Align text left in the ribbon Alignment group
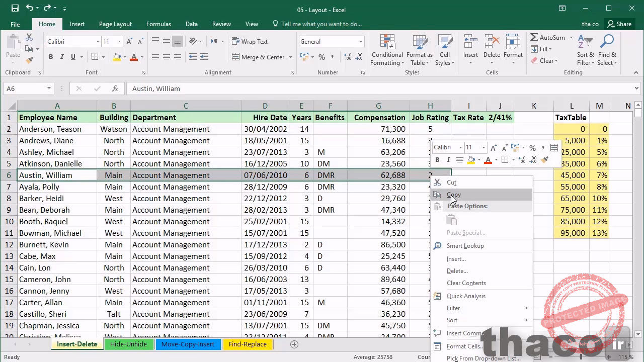Screen dimensions: 644x362 point(155,57)
